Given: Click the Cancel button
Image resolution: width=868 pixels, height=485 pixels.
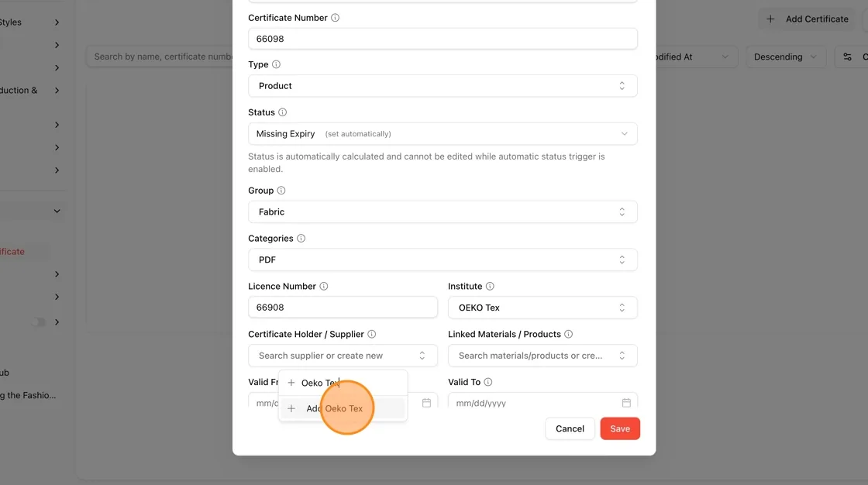Looking at the screenshot, I should [x=570, y=428].
